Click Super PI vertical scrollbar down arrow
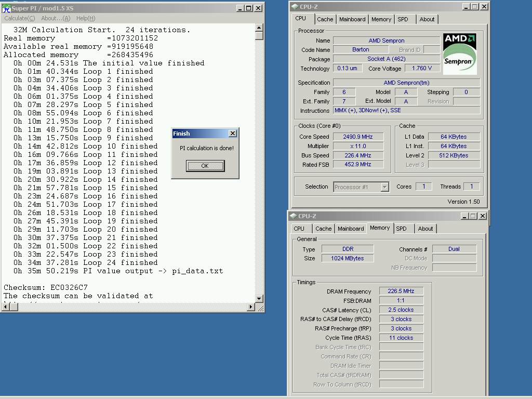Screen dimensions: 532x399 (259, 299)
